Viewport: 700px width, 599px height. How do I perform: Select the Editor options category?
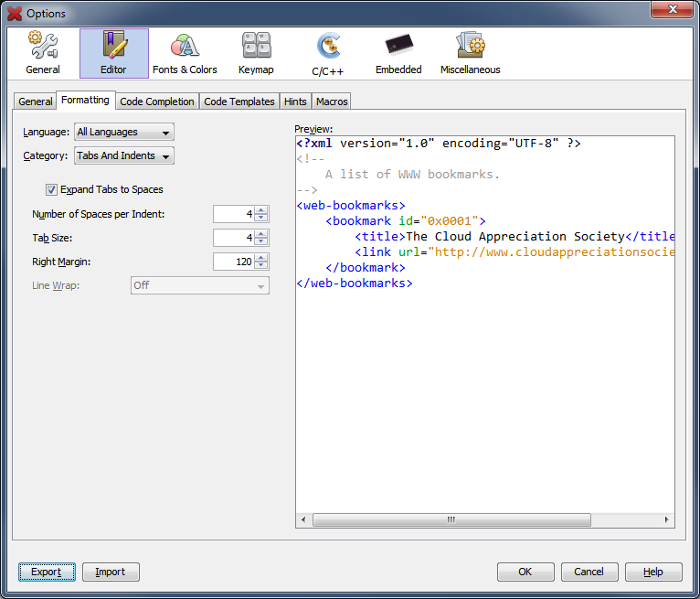[114, 53]
